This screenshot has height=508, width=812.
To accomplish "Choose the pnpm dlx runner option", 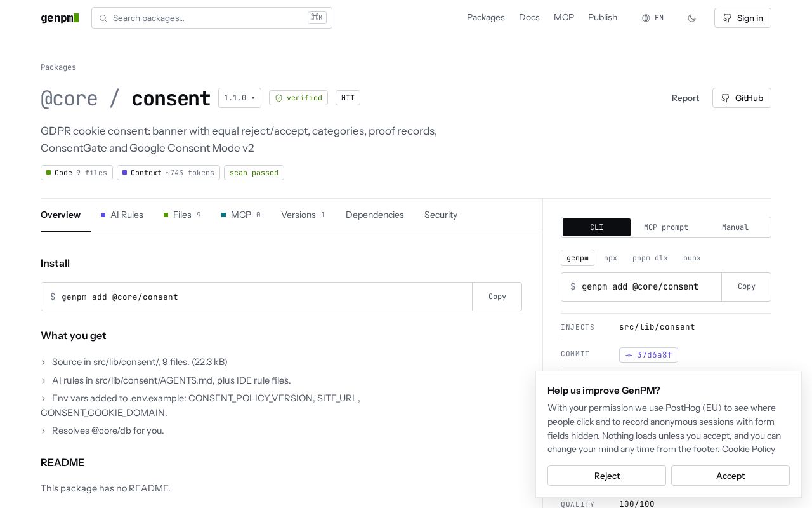I will [x=650, y=258].
